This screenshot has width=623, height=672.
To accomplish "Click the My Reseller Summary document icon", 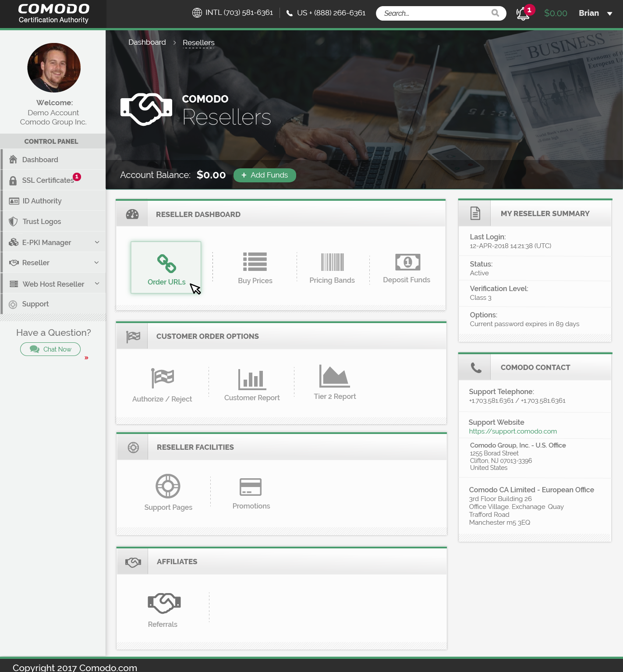I will pyautogui.click(x=475, y=213).
